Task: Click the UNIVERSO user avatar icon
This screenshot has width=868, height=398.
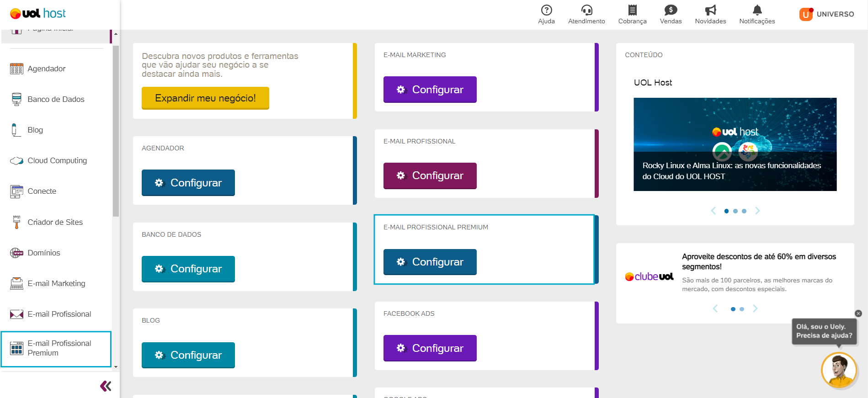Action: [806, 14]
